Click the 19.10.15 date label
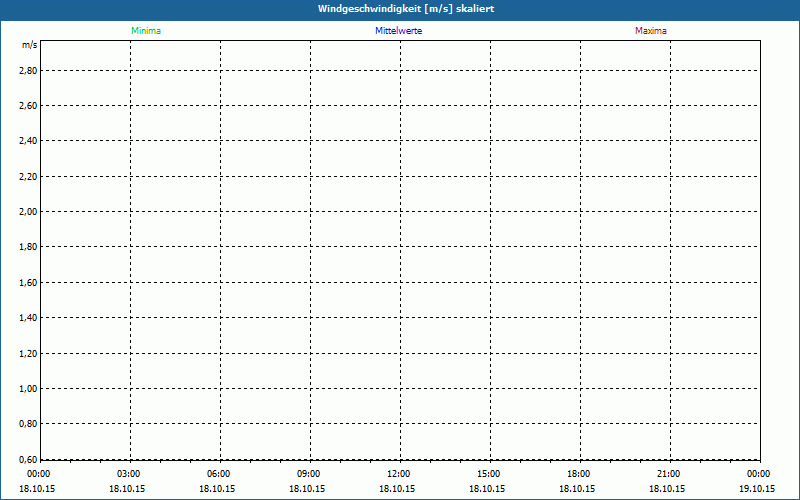 click(x=757, y=489)
